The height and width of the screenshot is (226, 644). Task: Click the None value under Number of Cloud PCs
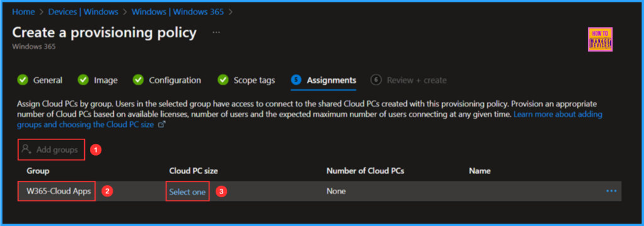(x=336, y=191)
